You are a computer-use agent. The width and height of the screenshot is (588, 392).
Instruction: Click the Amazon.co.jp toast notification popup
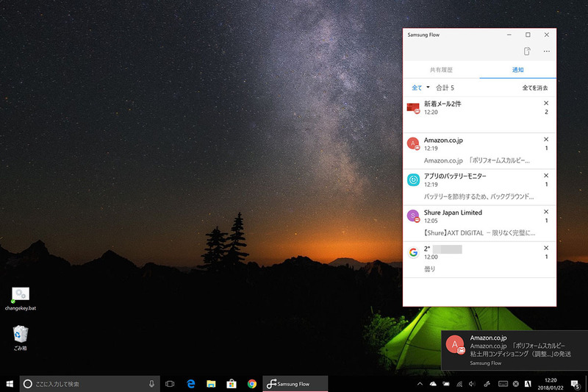point(514,350)
